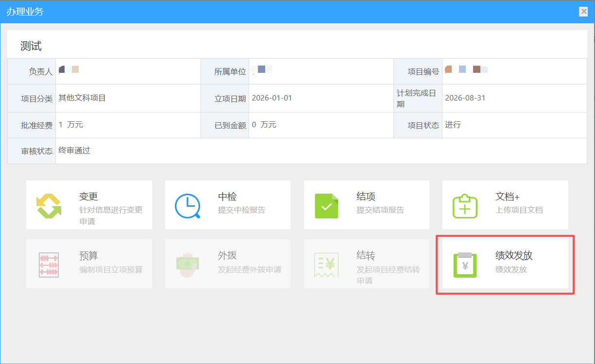595x364 pixels.
Task: Click the 针对信息进行变更申请 description
Action: (111, 216)
